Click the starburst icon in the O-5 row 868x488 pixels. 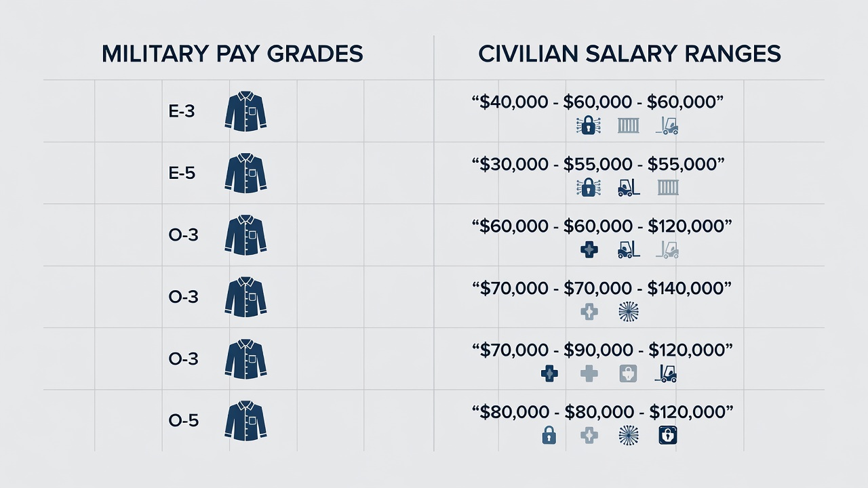tap(629, 435)
